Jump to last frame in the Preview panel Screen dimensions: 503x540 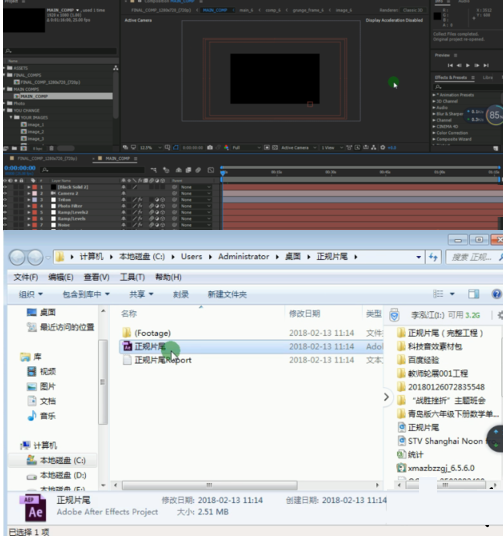click(486, 65)
